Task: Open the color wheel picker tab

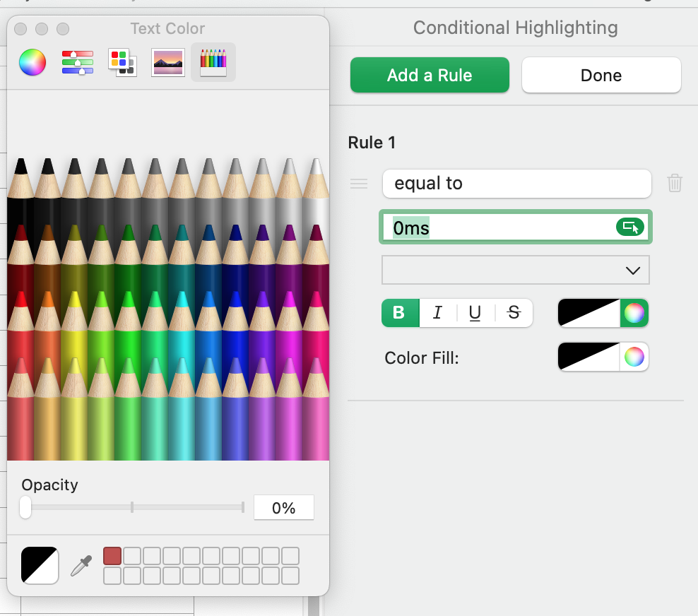Action: pyautogui.click(x=32, y=62)
